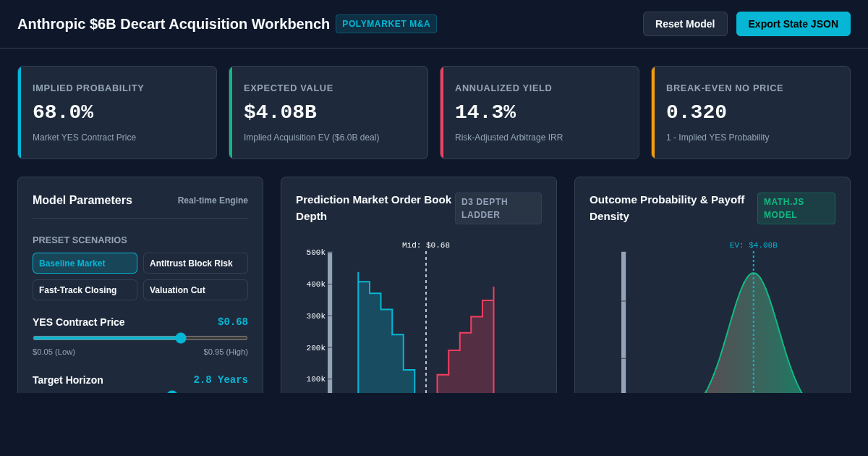Click the Outcome Probability & Payoff Density title
The height and width of the screenshot is (456, 868).
667,208
